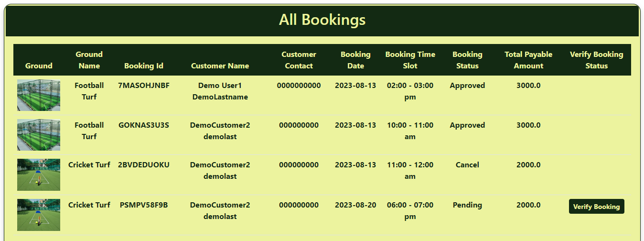Click Cricket Turf name in 2BVDEDUOKU row

click(89, 165)
